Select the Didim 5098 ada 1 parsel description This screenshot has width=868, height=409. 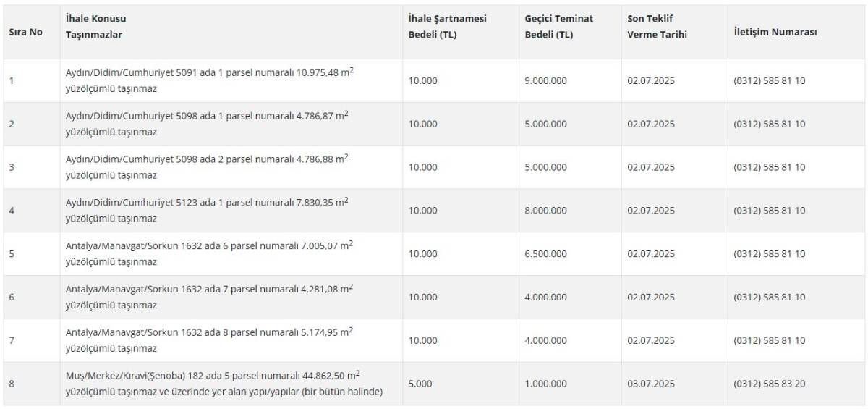pyautogui.click(x=207, y=124)
